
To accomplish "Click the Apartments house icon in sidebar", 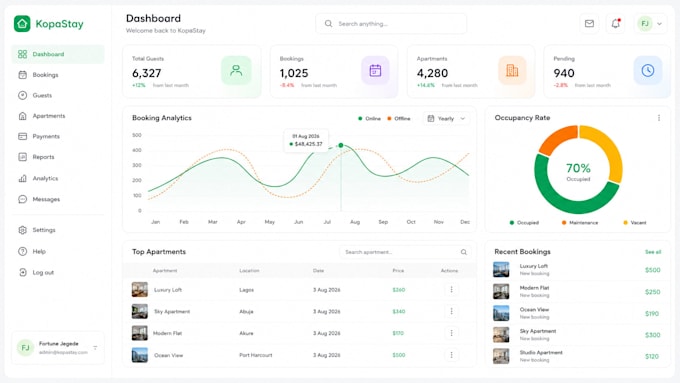I will tap(23, 116).
